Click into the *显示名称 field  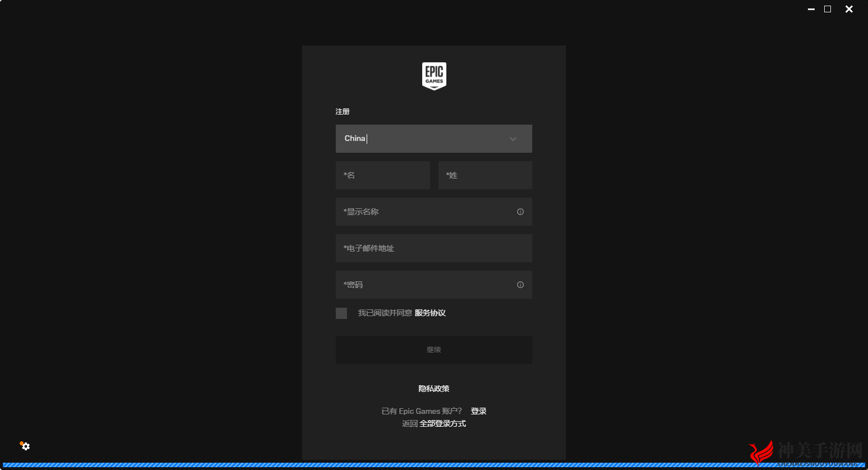click(x=434, y=212)
